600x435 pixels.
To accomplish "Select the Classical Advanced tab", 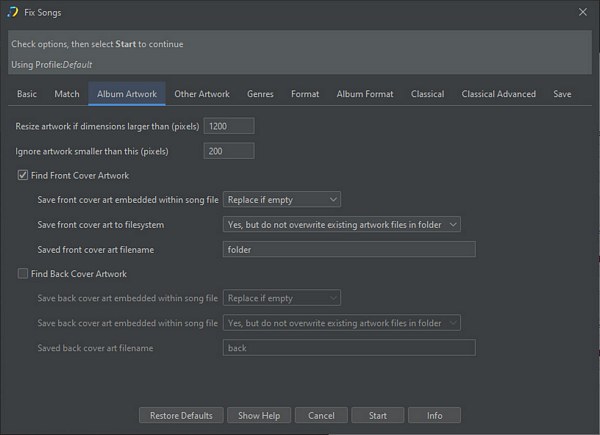I will pyautogui.click(x=498, y=94).
